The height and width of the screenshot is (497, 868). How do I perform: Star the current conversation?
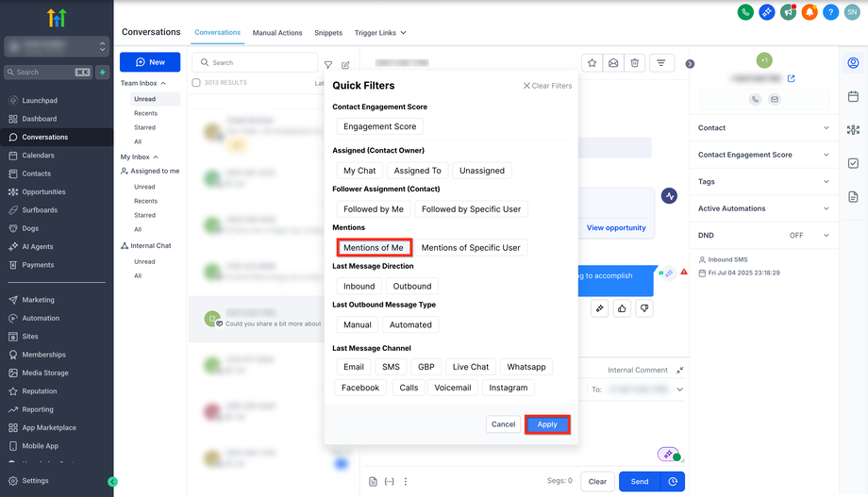pos(592,63)
